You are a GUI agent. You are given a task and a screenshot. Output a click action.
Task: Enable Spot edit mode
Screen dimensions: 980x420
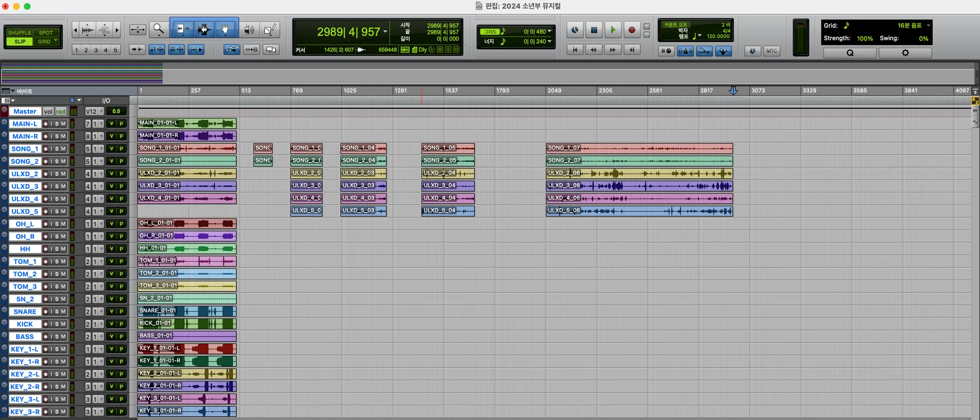point(46,33)
